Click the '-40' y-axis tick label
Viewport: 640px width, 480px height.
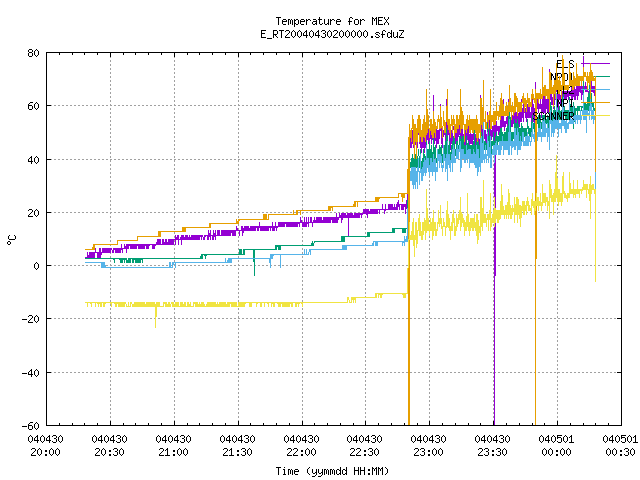[31, 373]
